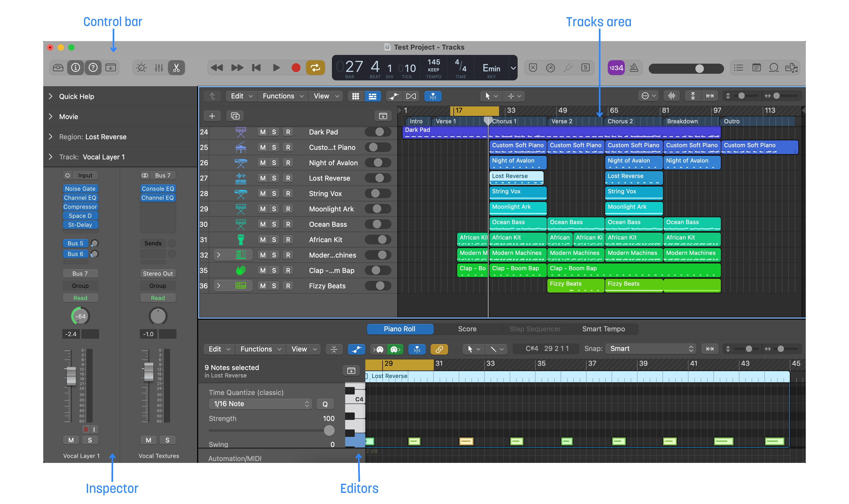
Task: Mute the Dark Pad track
Action: coord(263,132)
